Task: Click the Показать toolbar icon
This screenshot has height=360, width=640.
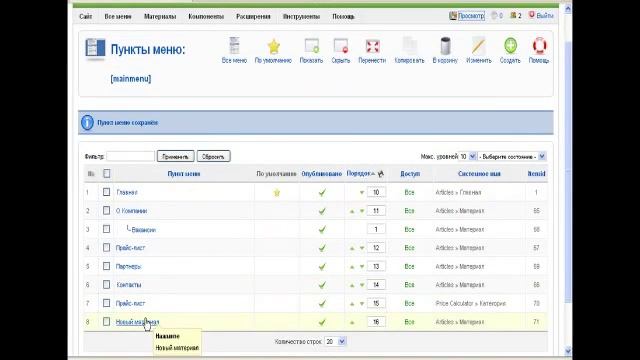Action: point(311,50)
